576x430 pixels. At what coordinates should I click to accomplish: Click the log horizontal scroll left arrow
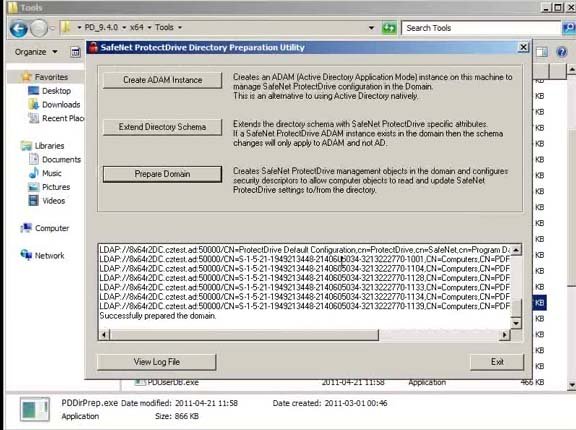[x=104, y=335]
